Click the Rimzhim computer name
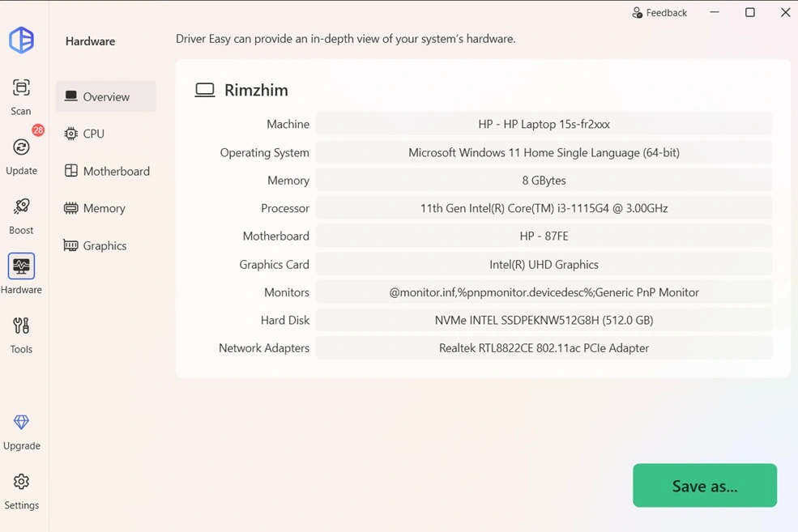The height and width of the screenshot is (532, 798). (256, 90)
